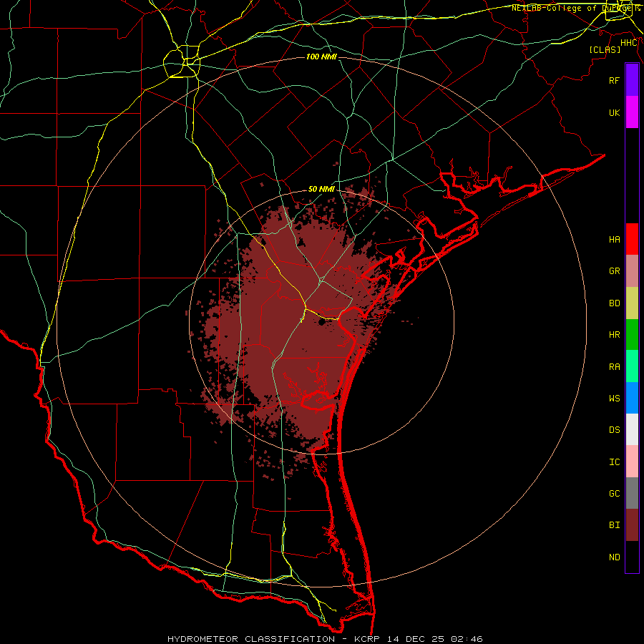Click the DS white legend swatch
The width and height of the screenshot is (644, 644).
(x=632, y=429)
